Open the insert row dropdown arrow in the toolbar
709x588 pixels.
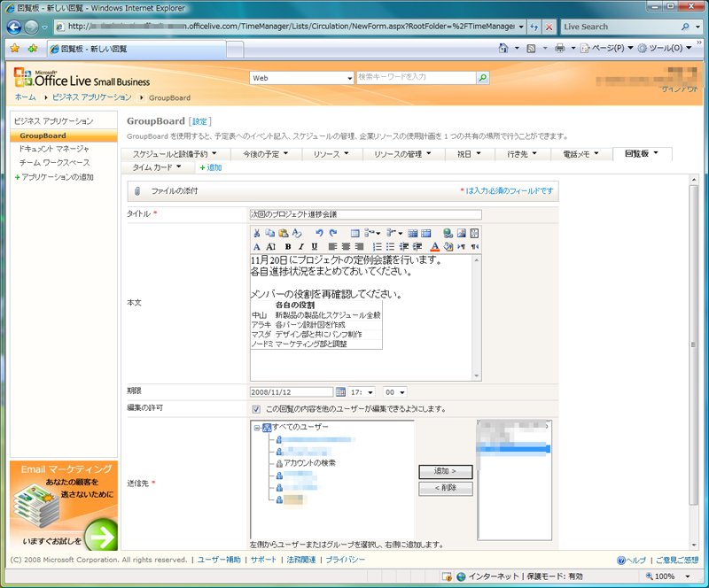[x=378, y=233]
